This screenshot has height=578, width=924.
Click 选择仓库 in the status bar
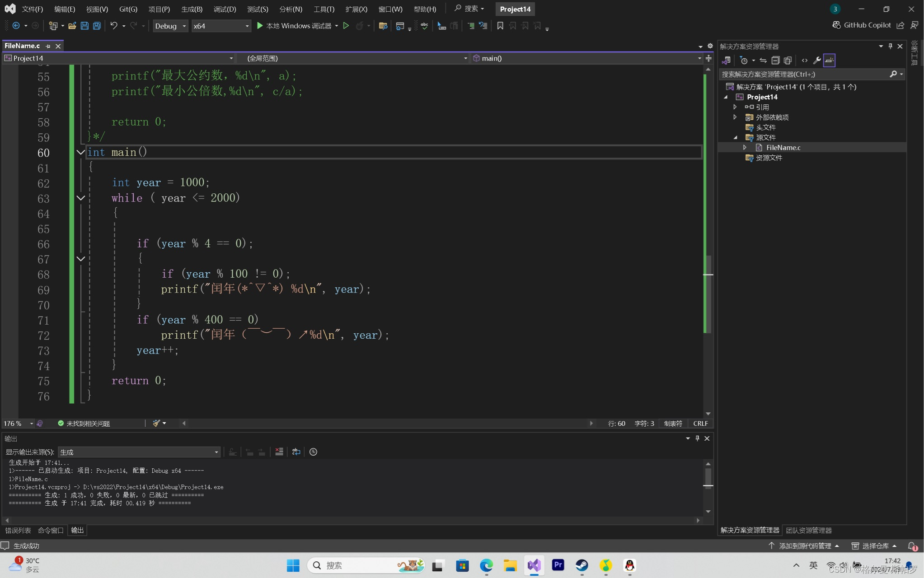point(875,546)
